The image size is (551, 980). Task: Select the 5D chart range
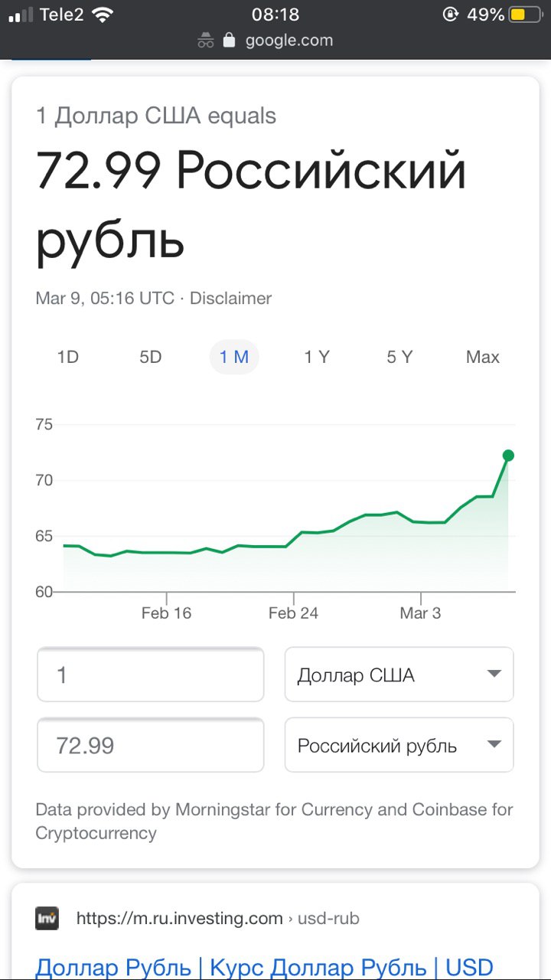tap(151, 357)
